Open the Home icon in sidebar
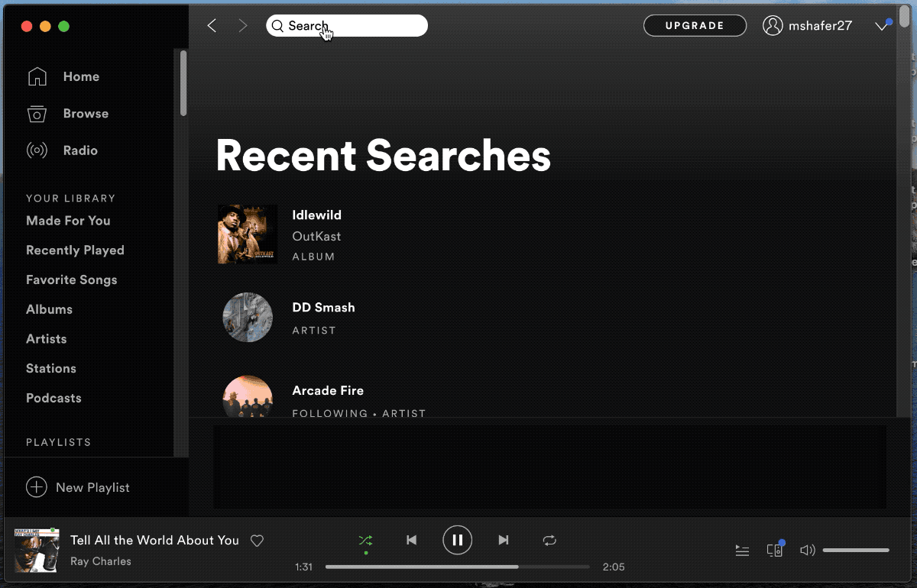This screenshot has height=588, width=917. pos(37,76)
